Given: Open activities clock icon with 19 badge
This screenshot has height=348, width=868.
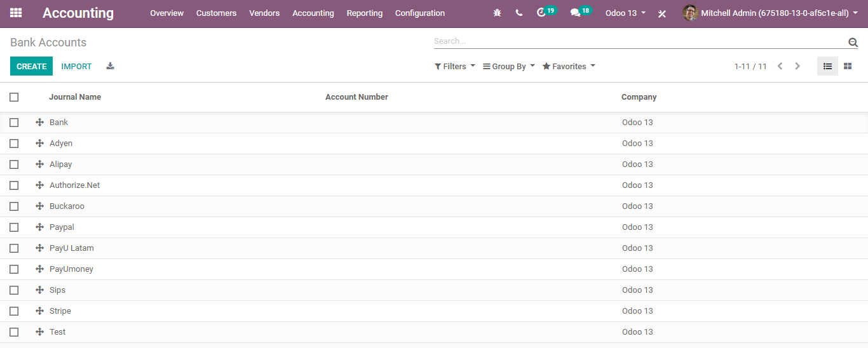Looking at the screenshot, I should pos(546,12).
